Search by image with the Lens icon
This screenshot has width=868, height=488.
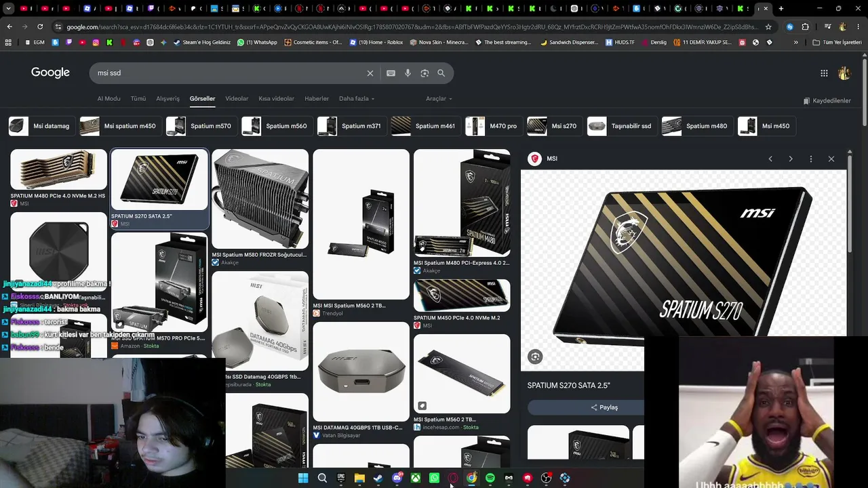pos(425,73)
